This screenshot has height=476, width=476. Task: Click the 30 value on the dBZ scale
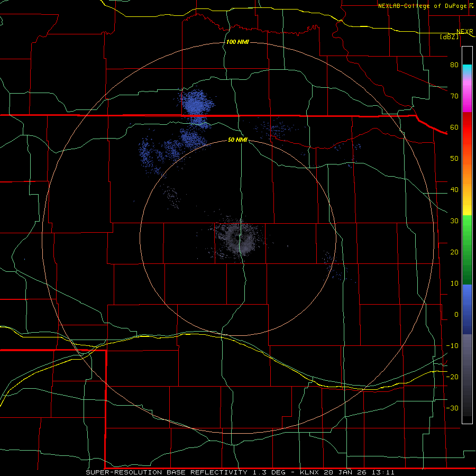point(454,221)
